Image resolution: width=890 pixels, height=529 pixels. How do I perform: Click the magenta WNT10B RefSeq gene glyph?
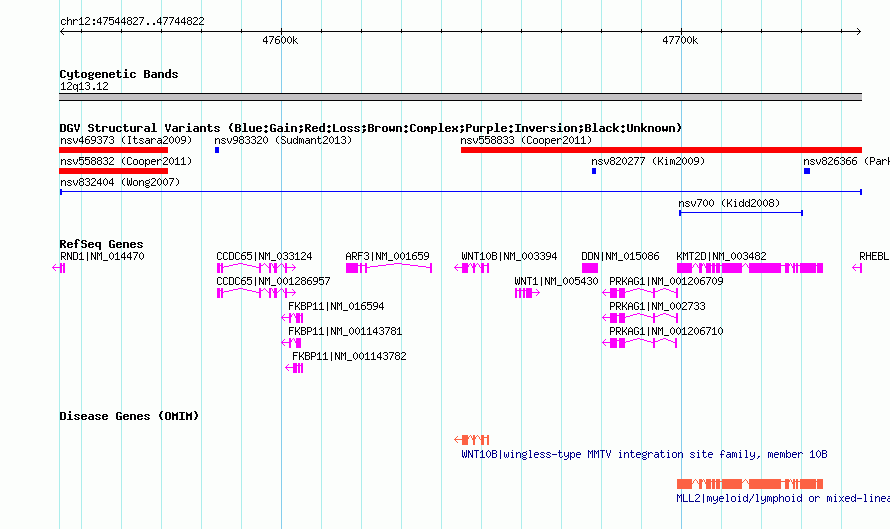(472, 268)
